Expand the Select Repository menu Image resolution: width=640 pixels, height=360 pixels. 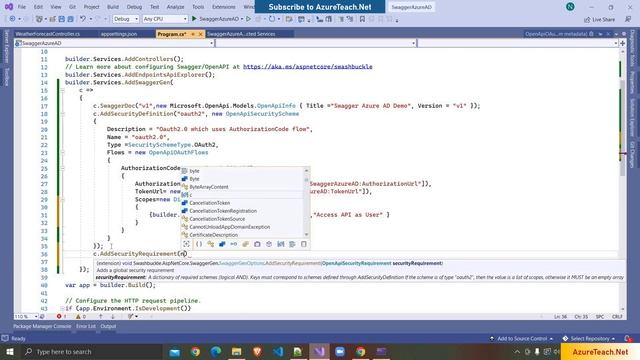pyautogui.click(x=589, y=338)
